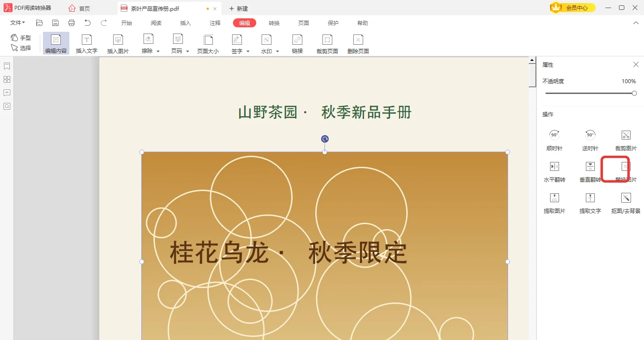The width and height of the screenshot is (644, 340).
Task: Rotate image clockwise (顺时针)
Action: 555,140
